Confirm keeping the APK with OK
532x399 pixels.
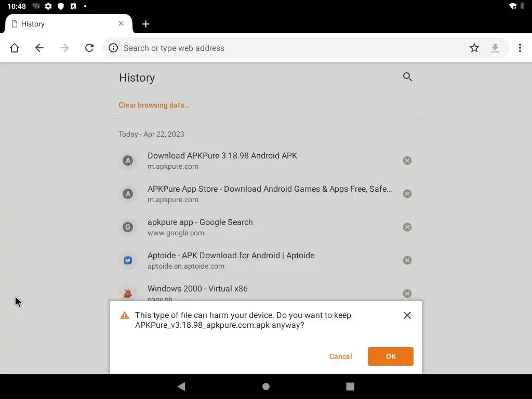[391, 356]
